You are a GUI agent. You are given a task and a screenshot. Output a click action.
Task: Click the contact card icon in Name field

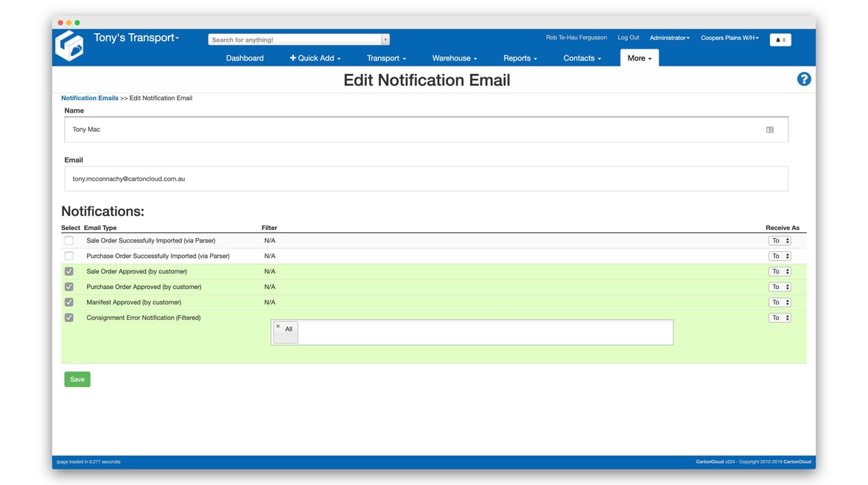pyautogui.click(x=769, y=129)
